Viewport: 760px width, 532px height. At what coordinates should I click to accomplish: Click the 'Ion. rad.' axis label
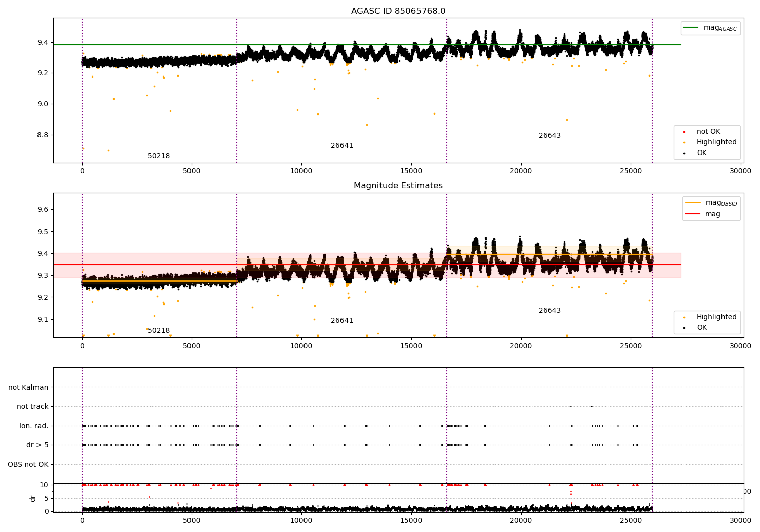pyautogui.click(x=34, y=426)
